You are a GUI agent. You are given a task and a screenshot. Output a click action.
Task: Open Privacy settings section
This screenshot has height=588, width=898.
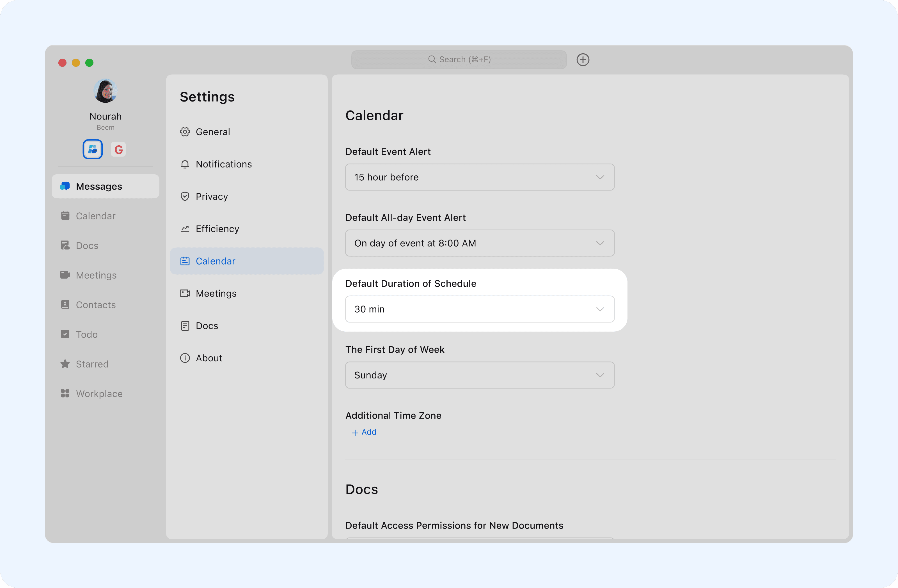tap(211, 196)
